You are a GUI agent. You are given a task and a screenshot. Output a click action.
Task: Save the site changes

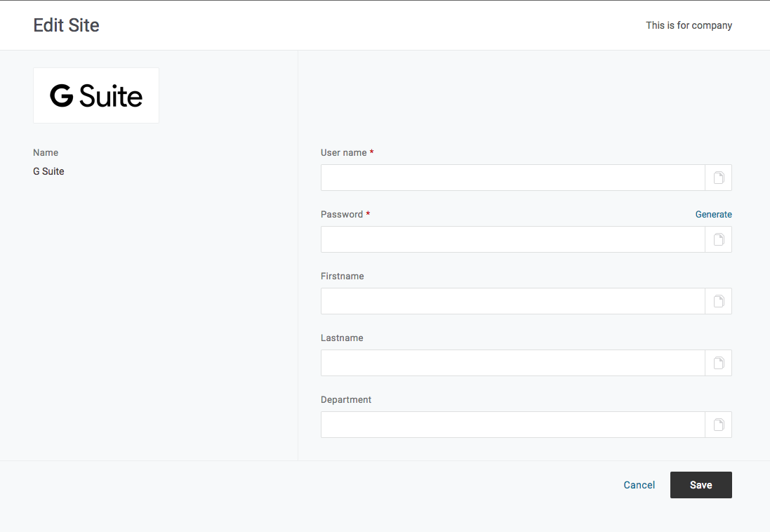click(701, 485)
